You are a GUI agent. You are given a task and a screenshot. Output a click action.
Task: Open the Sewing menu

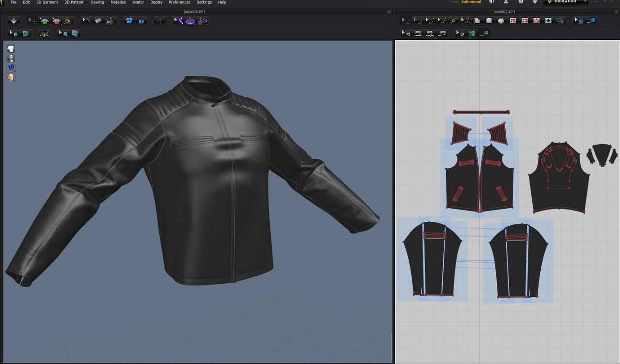[x=98, y=2]
